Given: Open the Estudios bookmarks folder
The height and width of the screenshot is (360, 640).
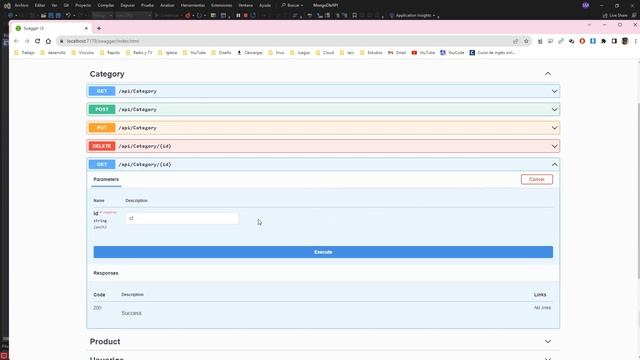Looking at the screenshot, I should pos(371,53).
